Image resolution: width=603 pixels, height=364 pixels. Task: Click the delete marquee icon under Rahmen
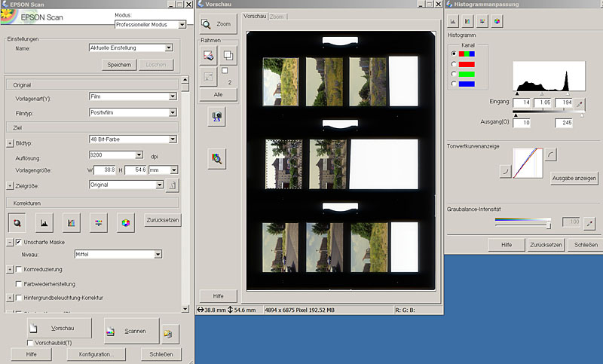[x=209, y=55]
